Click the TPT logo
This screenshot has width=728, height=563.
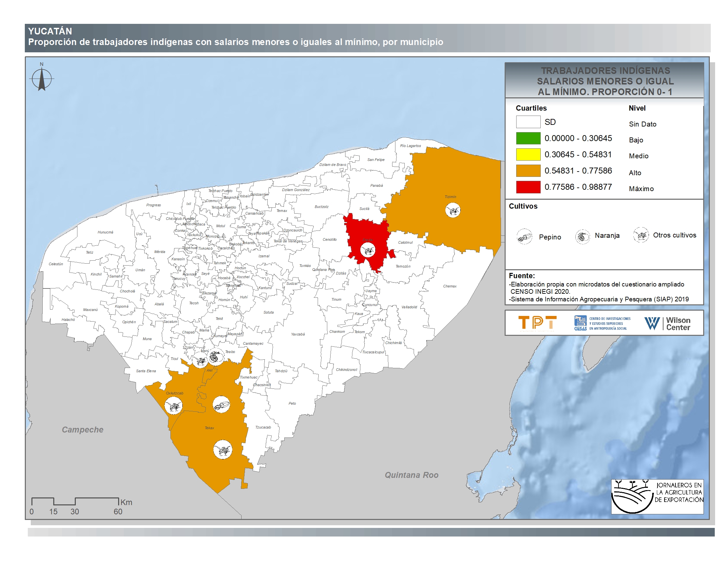537,323
